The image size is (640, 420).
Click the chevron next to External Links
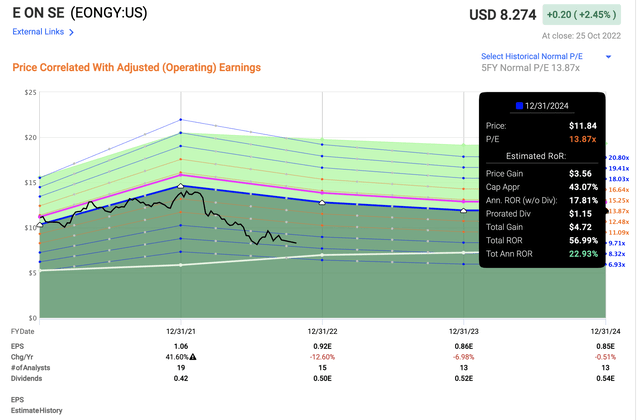click(x=71, y=32)
